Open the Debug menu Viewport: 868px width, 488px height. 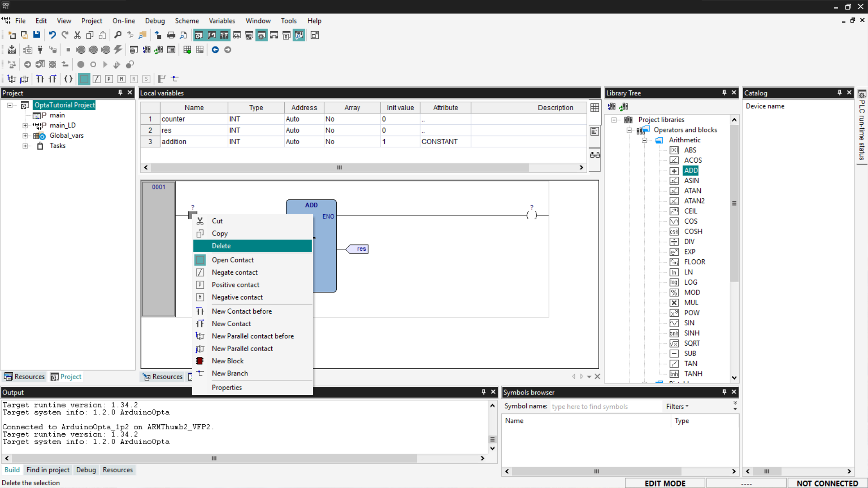pyautogui.click(x=155, y=21)
